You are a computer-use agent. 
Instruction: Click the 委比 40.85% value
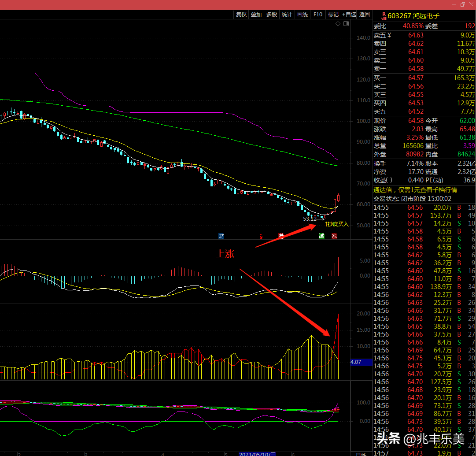pos(413,26)
